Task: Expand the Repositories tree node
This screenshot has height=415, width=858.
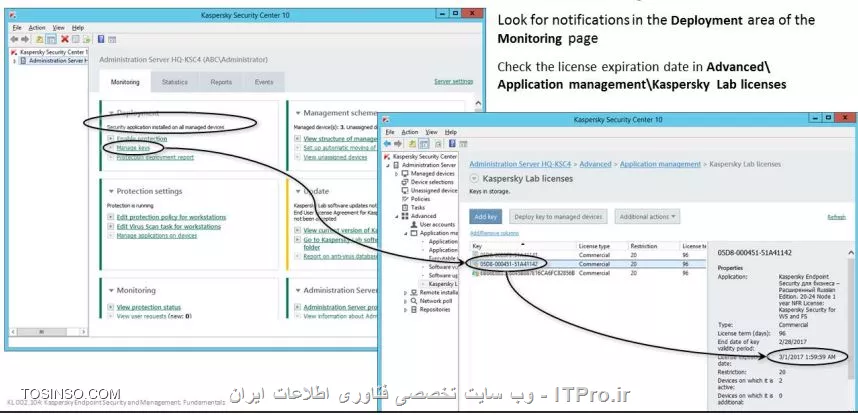Action: tap(405, 310)
